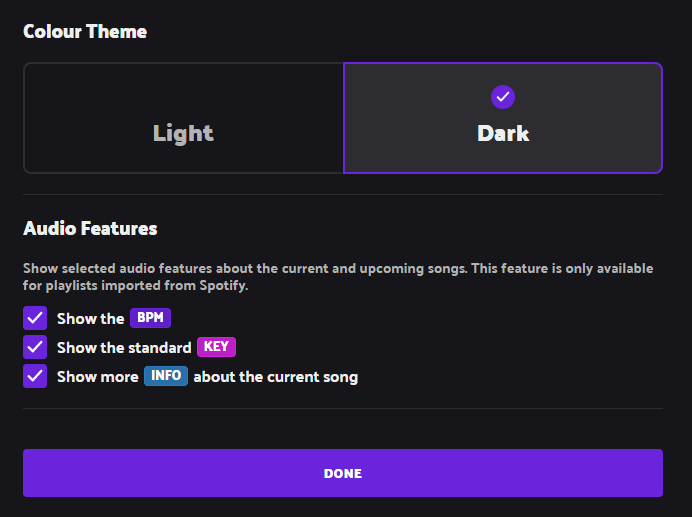The height and width of the screenshot is (517, 692).
Task: Toggle the Show the BPM checkbox
Action: click(x=35, y=318)
